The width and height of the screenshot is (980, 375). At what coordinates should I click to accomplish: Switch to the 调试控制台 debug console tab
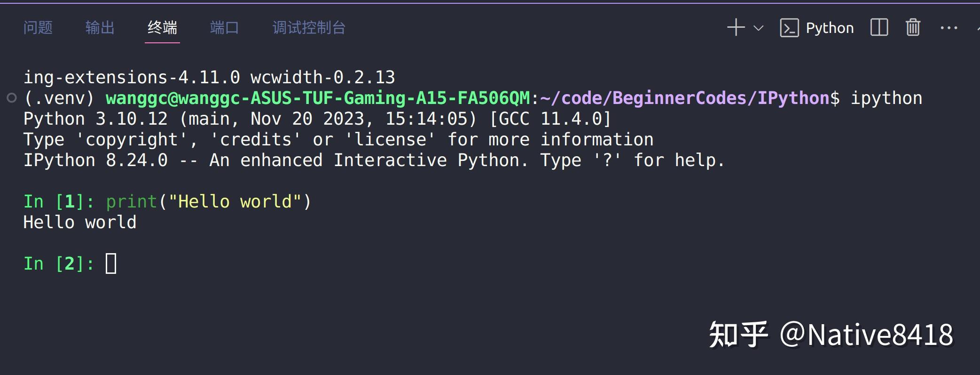(309, 28)
